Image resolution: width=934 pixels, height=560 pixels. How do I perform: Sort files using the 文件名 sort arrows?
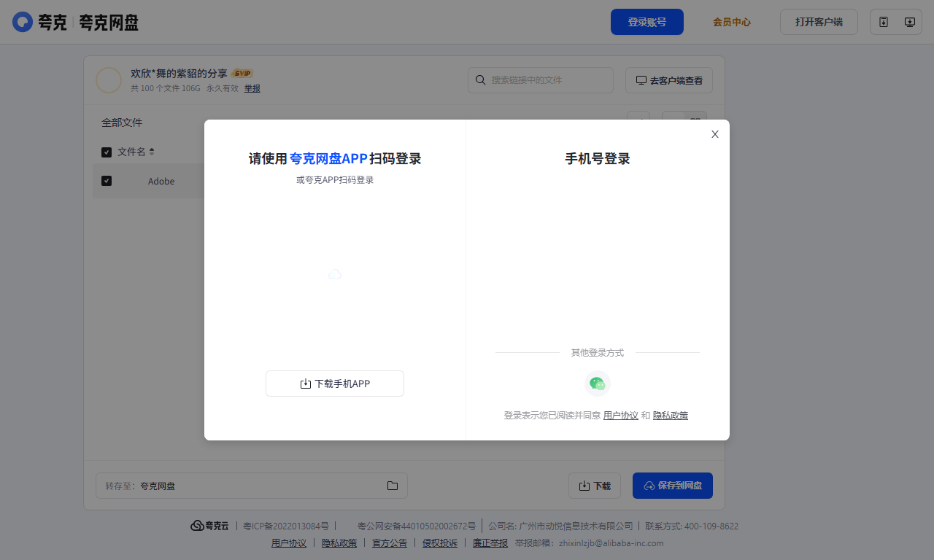point(152,152)
